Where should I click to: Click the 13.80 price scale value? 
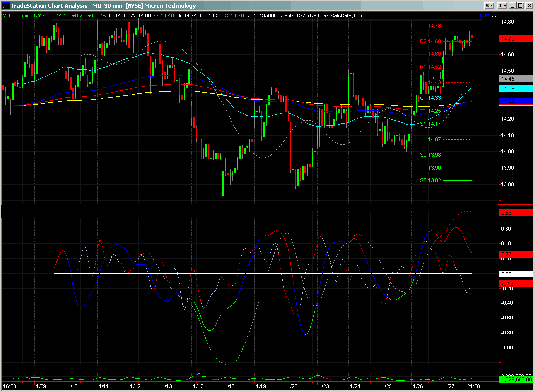pyautogui.click(x=507, y=184)
